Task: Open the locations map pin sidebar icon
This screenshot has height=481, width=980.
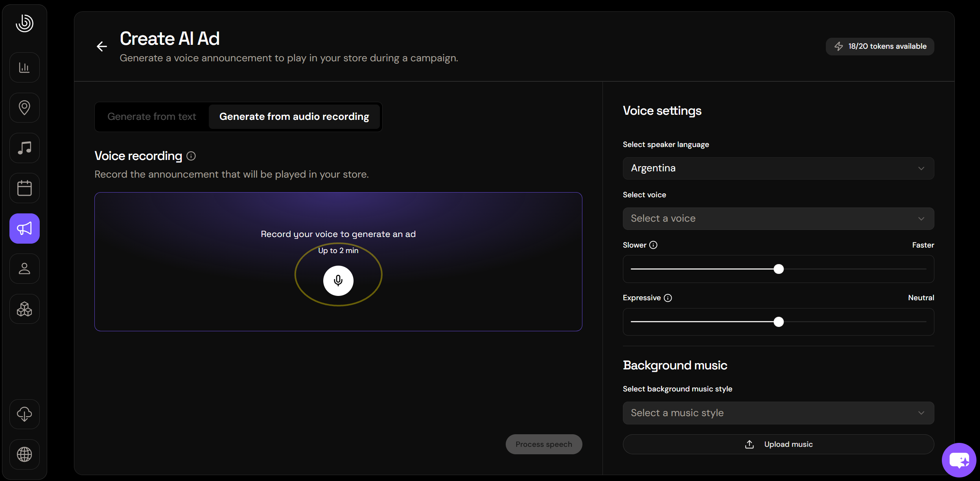Action: point(24,108)
